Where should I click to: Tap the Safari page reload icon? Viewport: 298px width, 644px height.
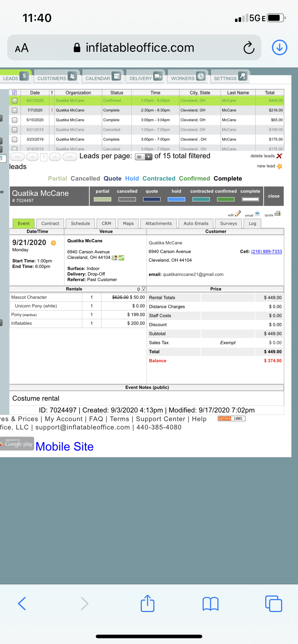(x=249, y=47)
